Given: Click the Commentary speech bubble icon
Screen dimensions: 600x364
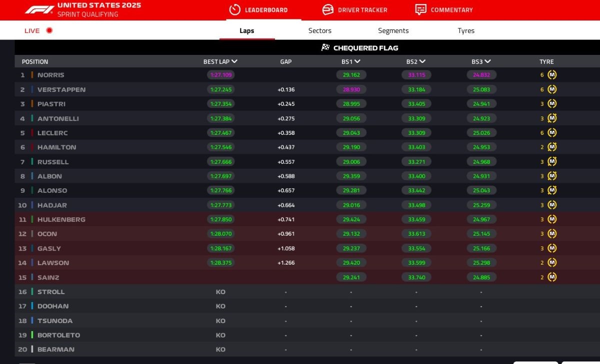Looking at the screenshot, I should 420,9.
